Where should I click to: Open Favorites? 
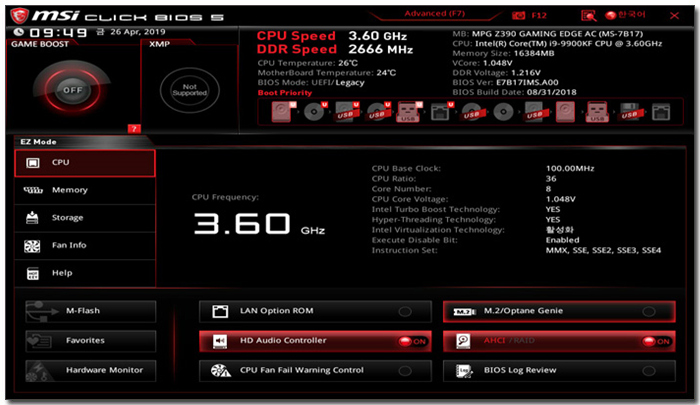tap(91, 341)
